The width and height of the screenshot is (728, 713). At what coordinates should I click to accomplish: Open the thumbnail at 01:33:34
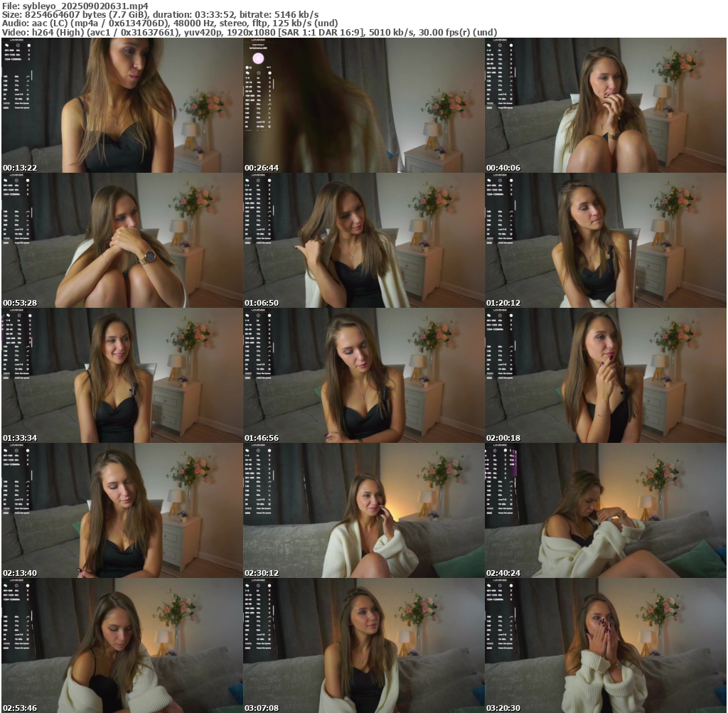122,375
